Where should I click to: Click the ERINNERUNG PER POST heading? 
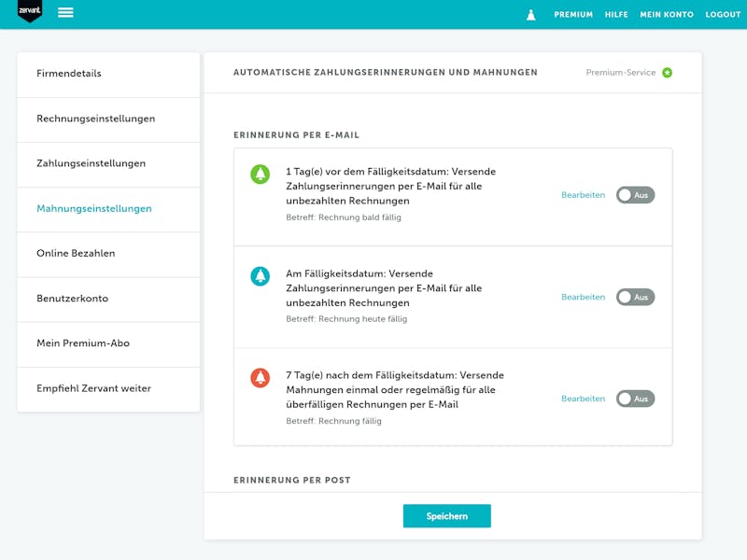click(292, 480)
